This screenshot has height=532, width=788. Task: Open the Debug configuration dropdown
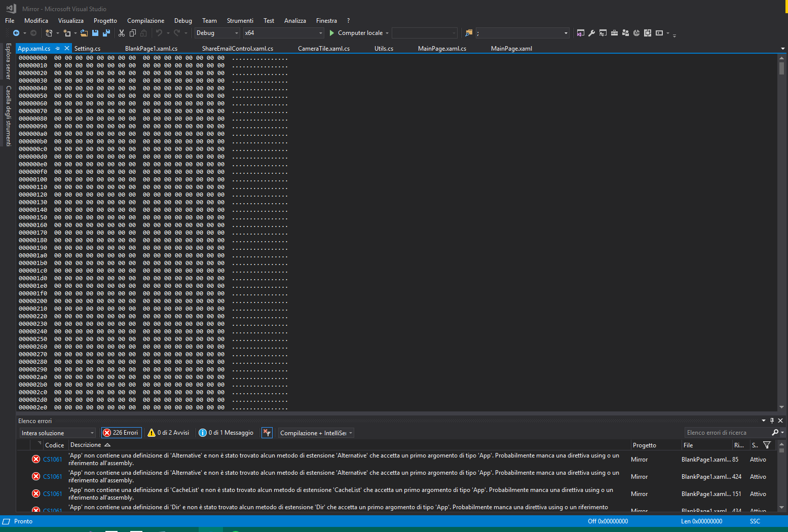click(x=217, y=33)
